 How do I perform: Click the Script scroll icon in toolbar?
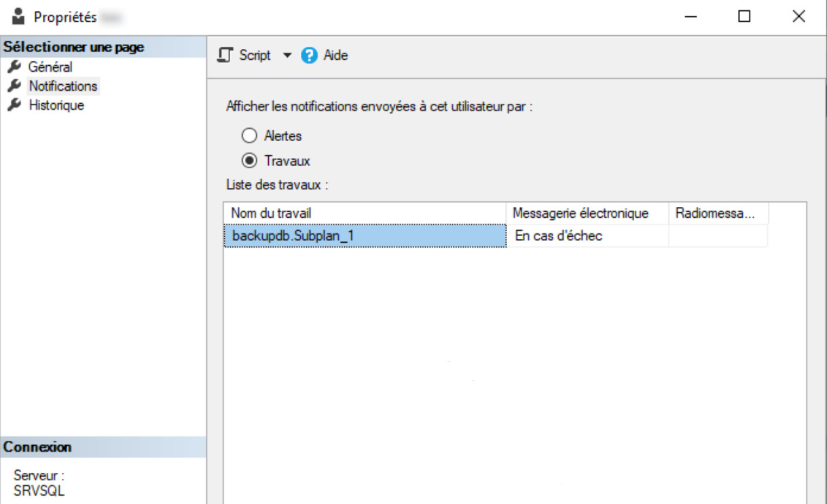coord(225,56)
